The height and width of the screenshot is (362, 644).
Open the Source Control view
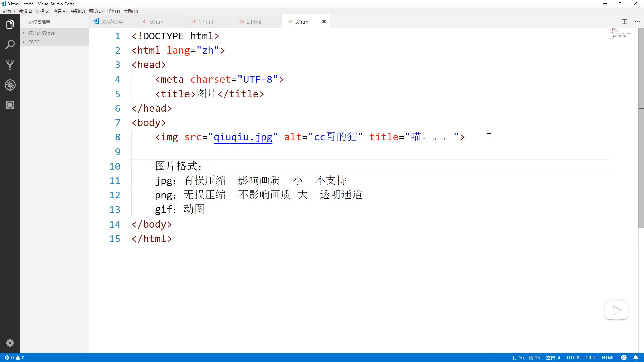[10, 65]
